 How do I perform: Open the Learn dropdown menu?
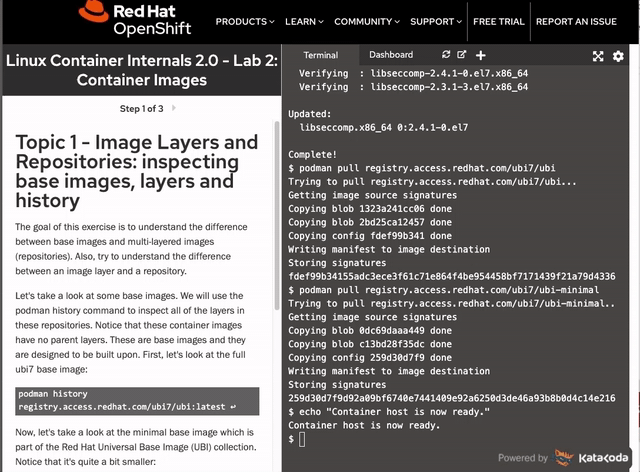(x=304, y=21)
